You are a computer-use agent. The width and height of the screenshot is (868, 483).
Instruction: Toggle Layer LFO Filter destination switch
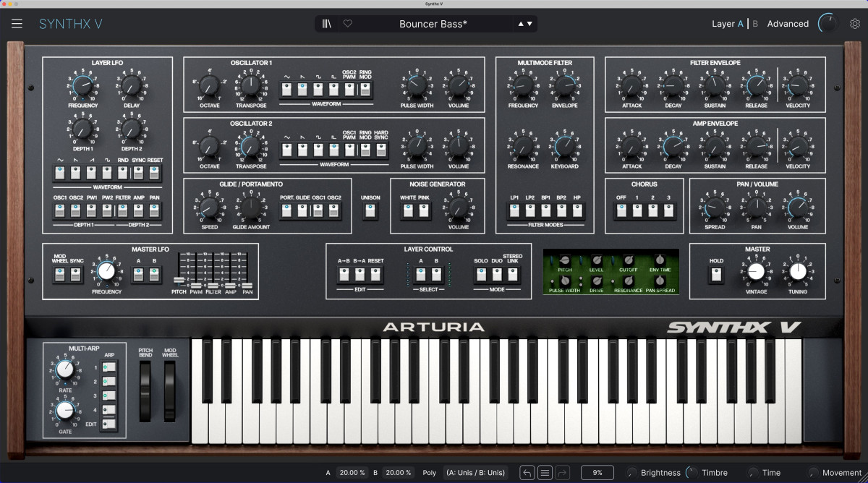click(123, 210)
